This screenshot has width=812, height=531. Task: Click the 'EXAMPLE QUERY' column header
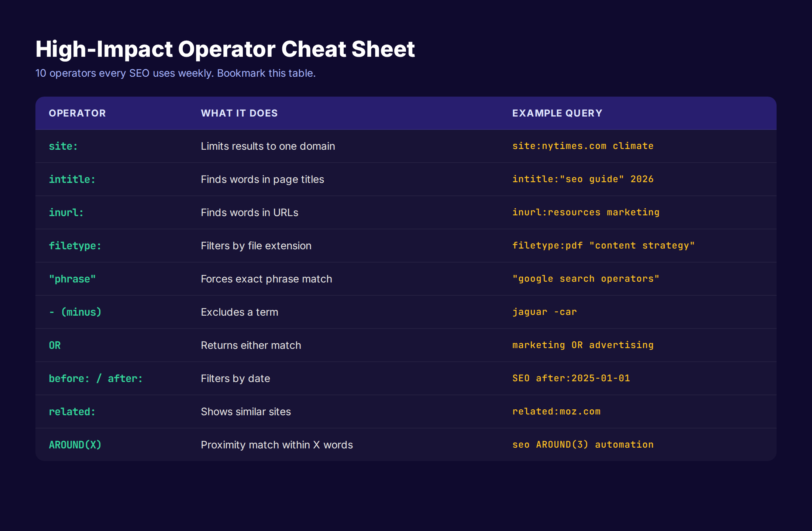pos(557,113)
